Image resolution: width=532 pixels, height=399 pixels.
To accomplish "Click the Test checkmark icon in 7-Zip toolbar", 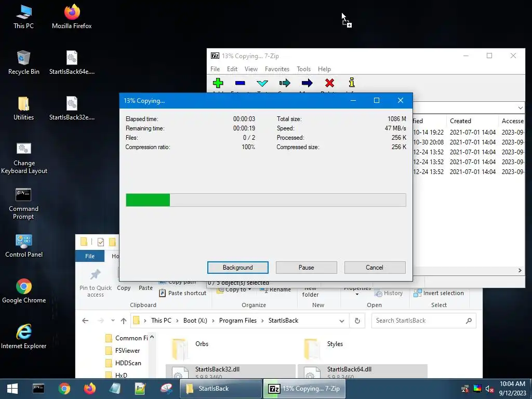I will (262, 83).
